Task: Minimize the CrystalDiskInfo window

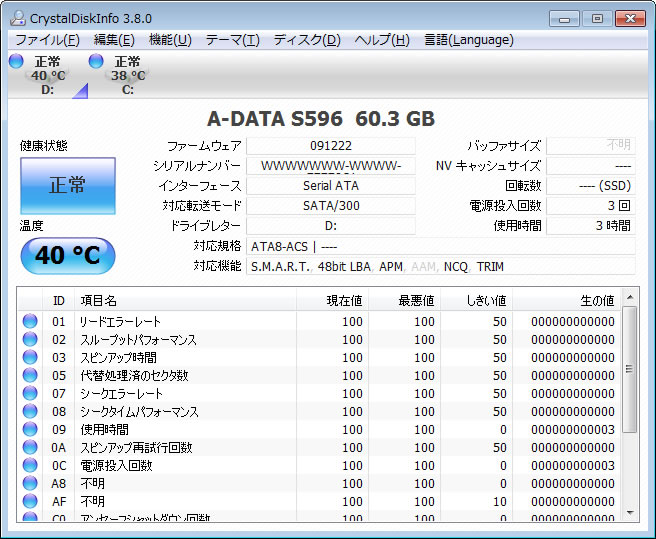Action: coord(564,19)
